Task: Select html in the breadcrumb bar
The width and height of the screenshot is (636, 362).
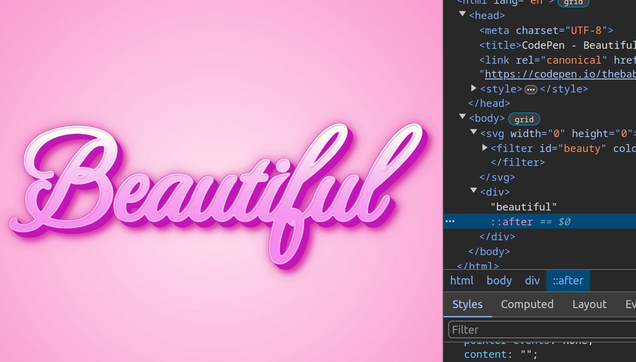Action: tap(462, 281)
